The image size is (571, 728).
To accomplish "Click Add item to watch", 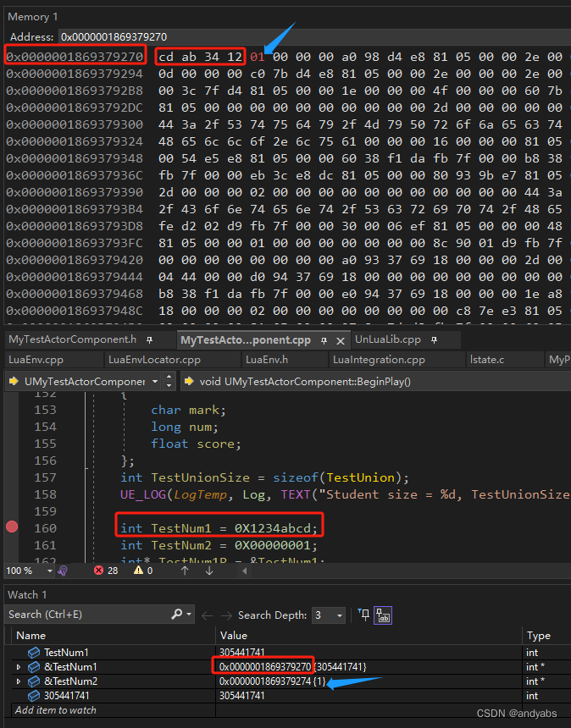I will click(x=55, y=710).
